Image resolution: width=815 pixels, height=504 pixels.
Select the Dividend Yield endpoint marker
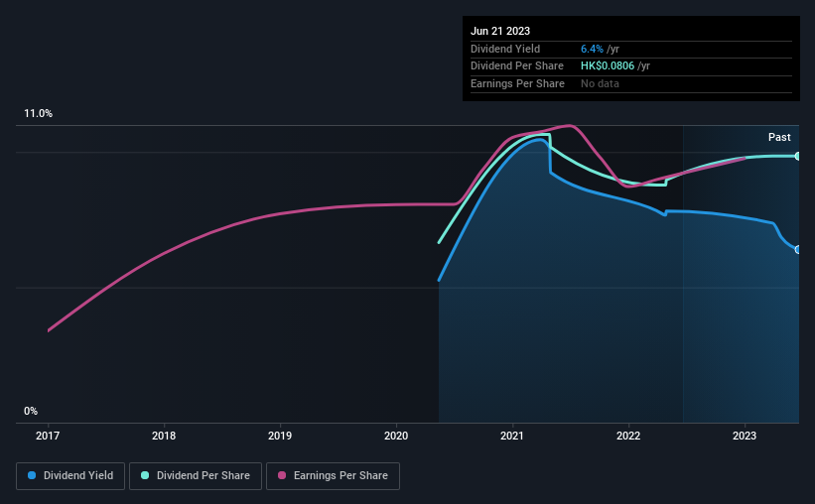click(797, 250)
